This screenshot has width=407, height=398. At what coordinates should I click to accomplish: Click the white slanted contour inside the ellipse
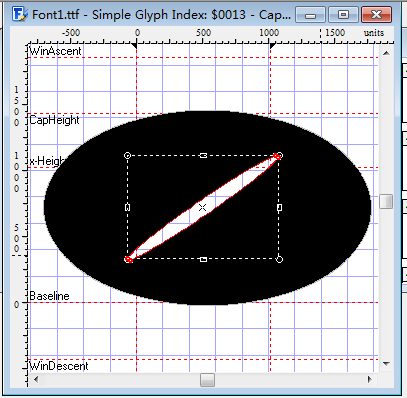pos(203,207)
